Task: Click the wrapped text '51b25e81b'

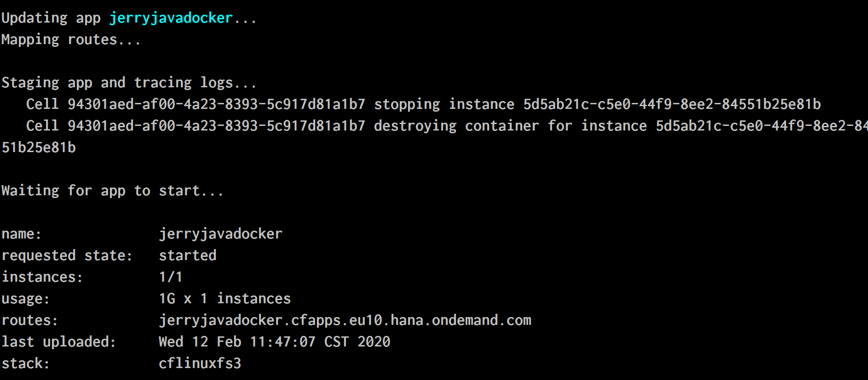Action: click(x=39, y=147)
